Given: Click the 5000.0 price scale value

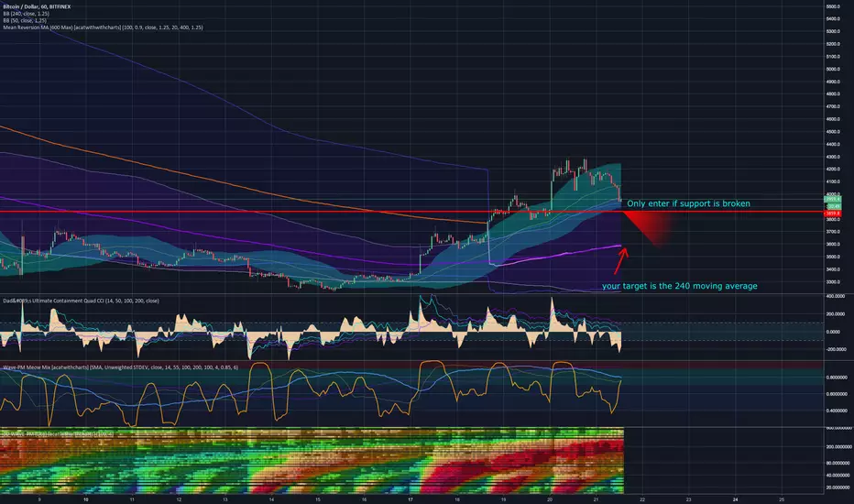Looking at the screenshot, I should [x=833, y=70].
